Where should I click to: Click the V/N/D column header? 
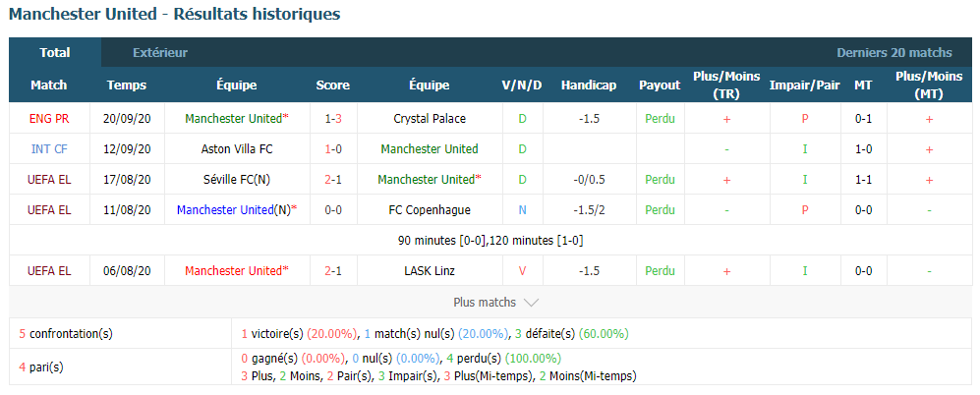click(522, 85)
